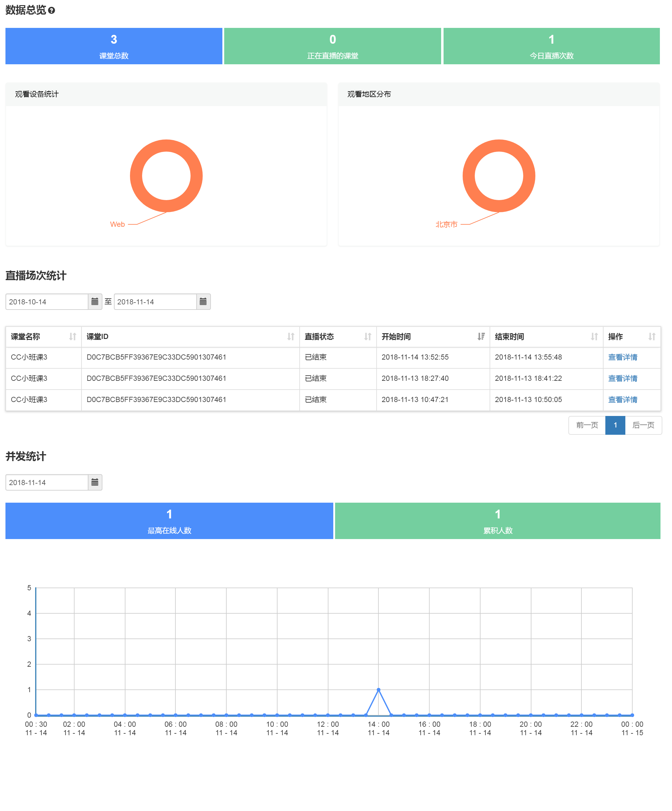Click the chart peak point at 14:00

coord(378,690)
